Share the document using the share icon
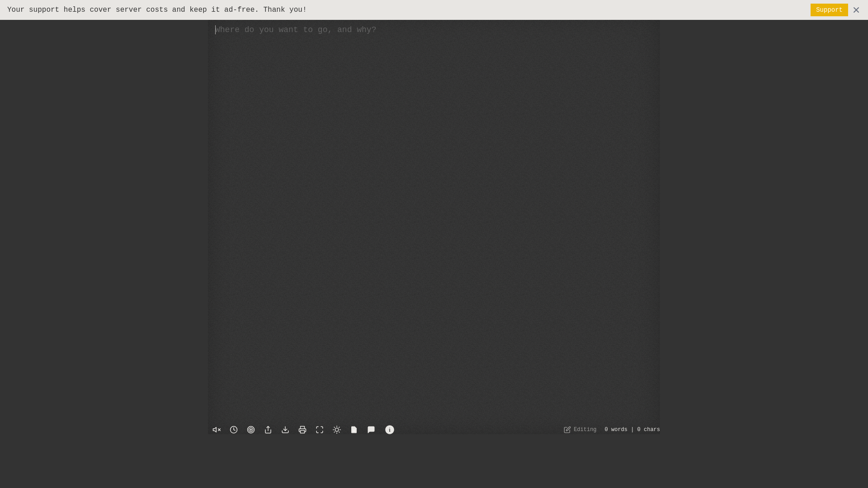 click(x=268, y=430)
